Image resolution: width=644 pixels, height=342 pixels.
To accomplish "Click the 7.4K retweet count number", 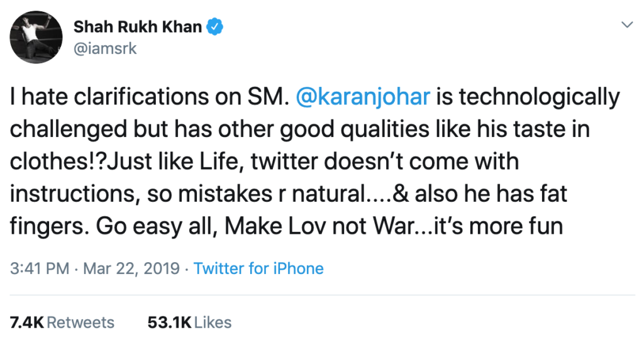I will point(26,323).
